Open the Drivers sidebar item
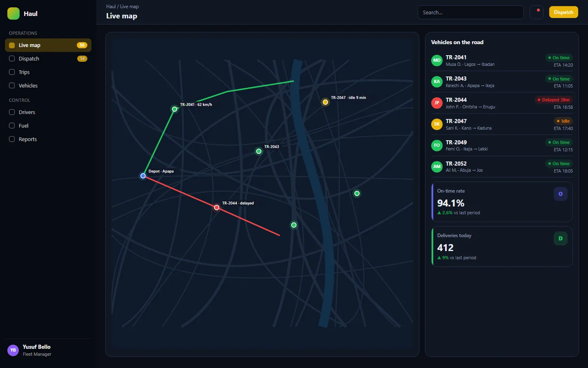This screenshot has width=588, height=368. coord(48,112)
